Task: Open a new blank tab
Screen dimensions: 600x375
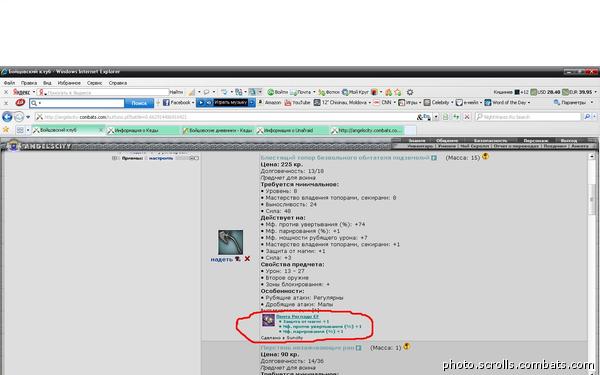Action: coord(410,130)
